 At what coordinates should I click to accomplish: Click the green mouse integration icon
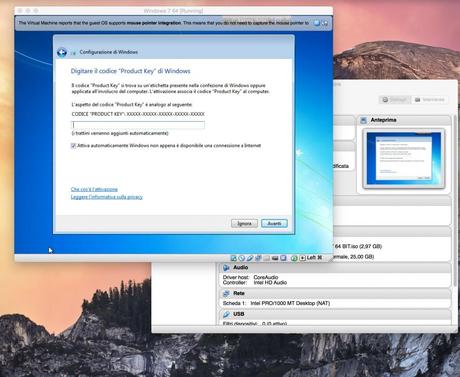pos(294,258)
